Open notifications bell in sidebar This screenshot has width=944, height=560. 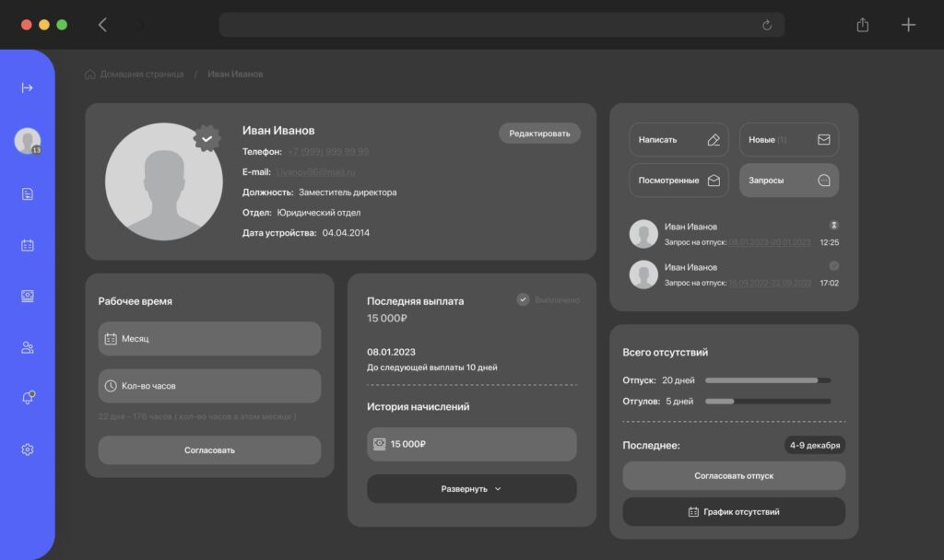coord(28,398)
